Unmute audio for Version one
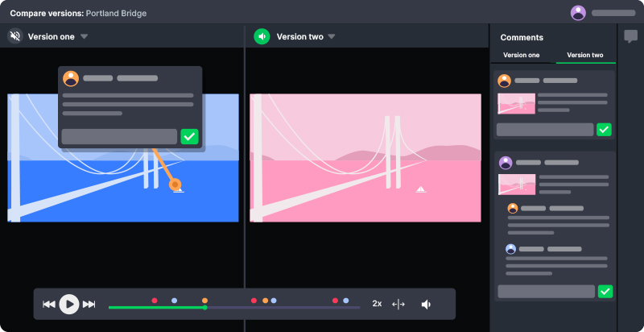Screen dimensions: 644x332 (15, 36)
